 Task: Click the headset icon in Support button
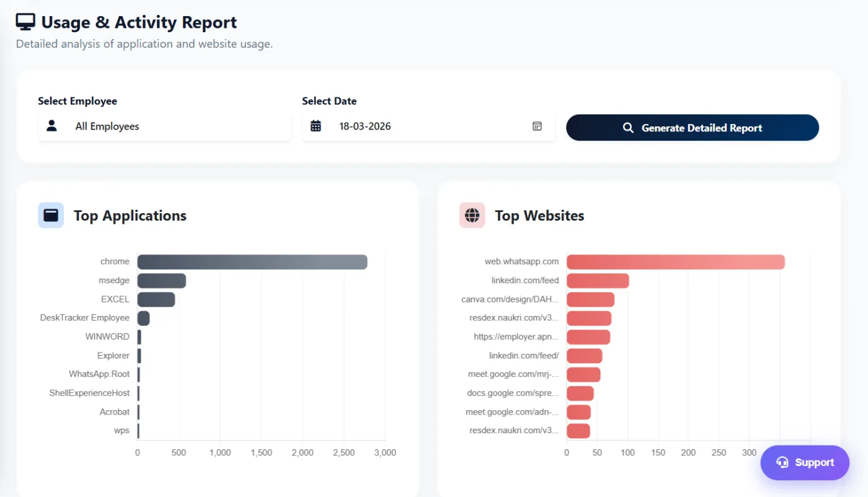(x=782, y=462)
